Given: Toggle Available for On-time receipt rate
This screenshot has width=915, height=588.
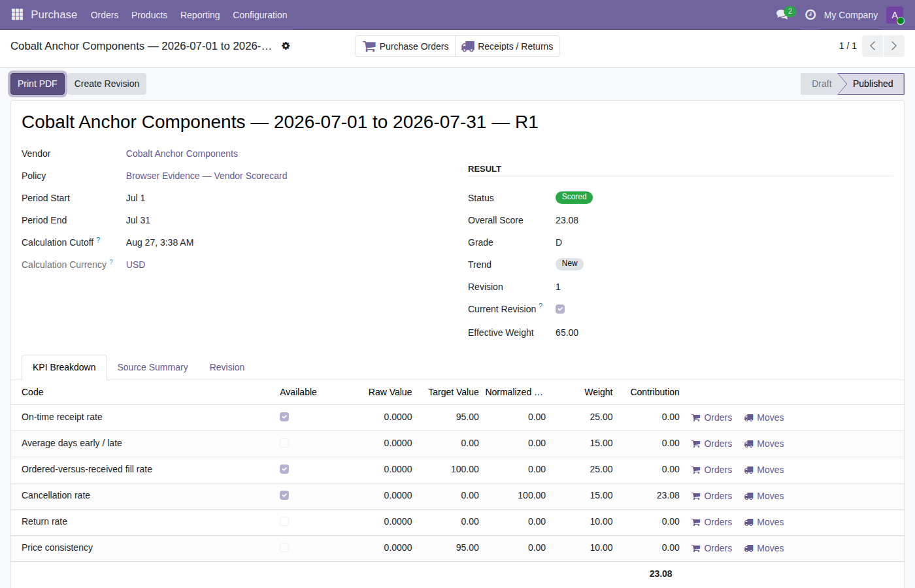Looking at the screenshot, I should [x=284, y=417].
